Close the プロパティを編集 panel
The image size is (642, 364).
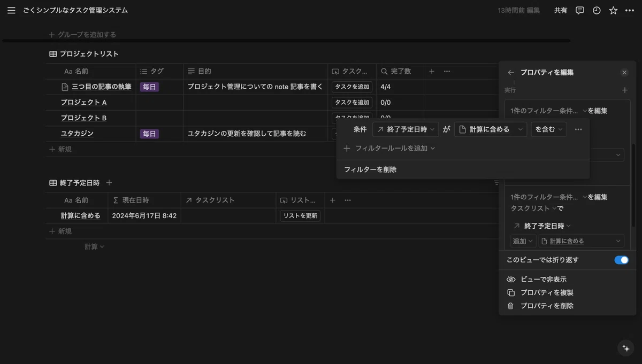click(x=624, y=72)
